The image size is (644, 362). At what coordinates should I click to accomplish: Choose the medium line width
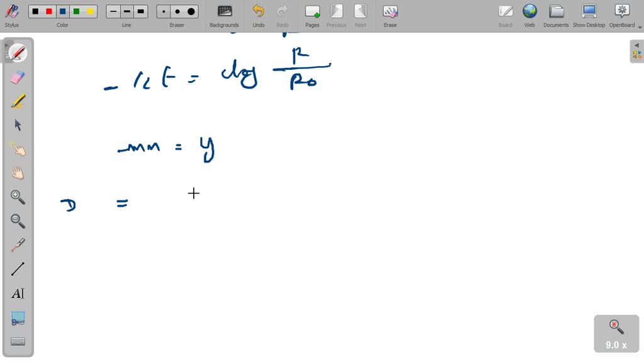tap(127, 11)
